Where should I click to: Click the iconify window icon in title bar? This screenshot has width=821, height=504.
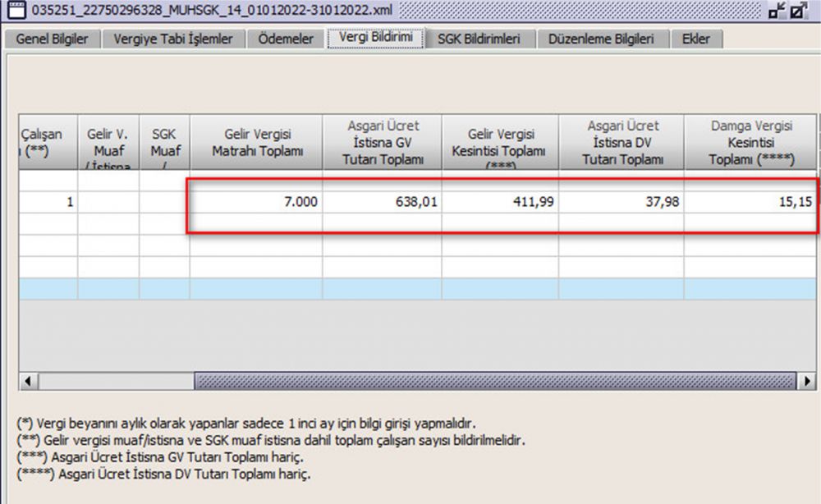(x=777, y=11)
